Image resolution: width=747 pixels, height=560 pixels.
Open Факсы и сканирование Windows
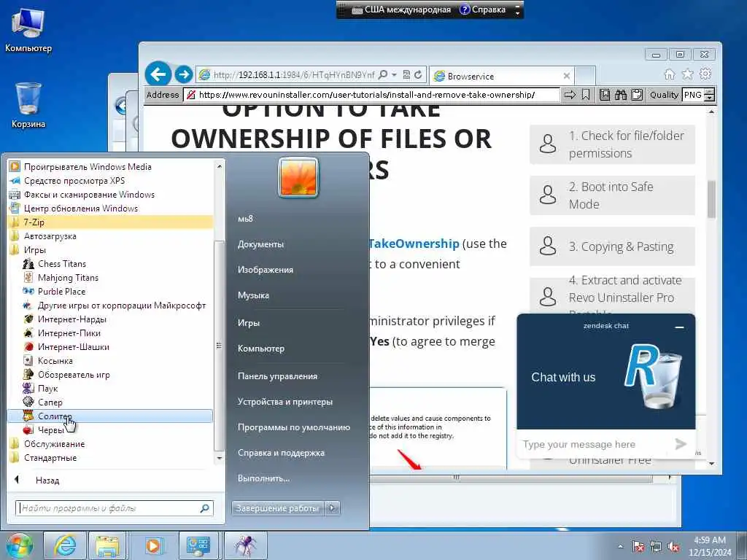(x=89, y=194)
